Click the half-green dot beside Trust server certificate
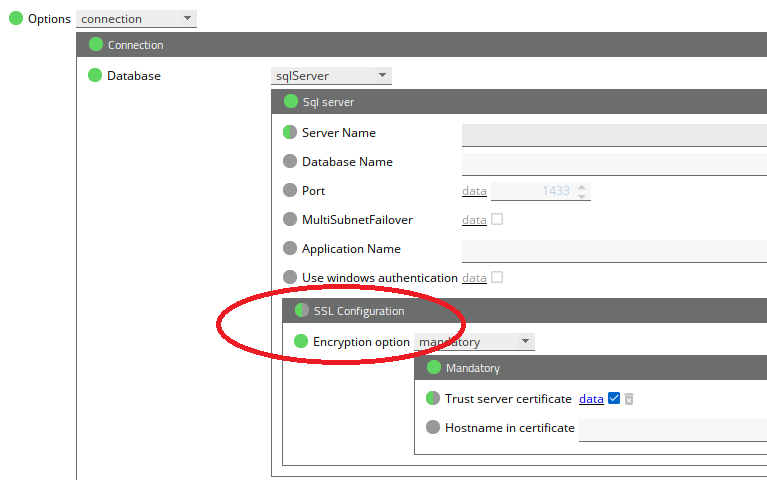Image resolution: width=767 pixels, height=480 pixels. click(x=433, y=398)
